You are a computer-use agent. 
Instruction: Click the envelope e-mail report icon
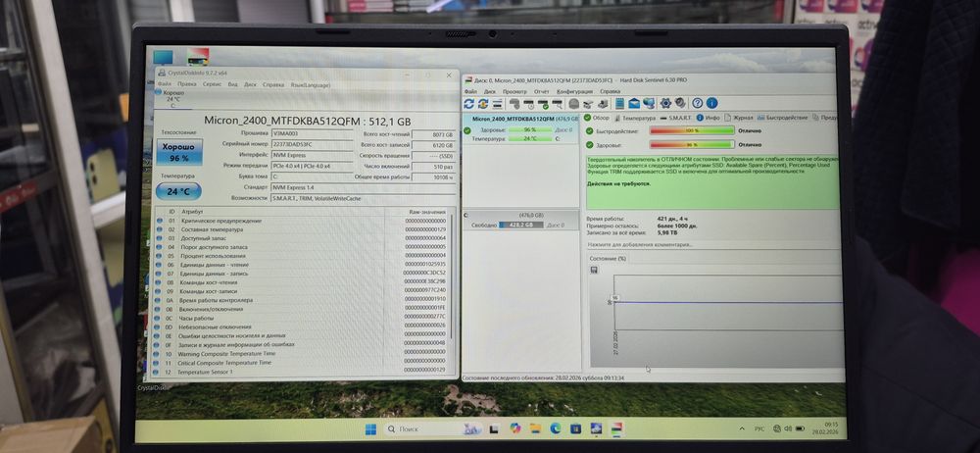634,103
